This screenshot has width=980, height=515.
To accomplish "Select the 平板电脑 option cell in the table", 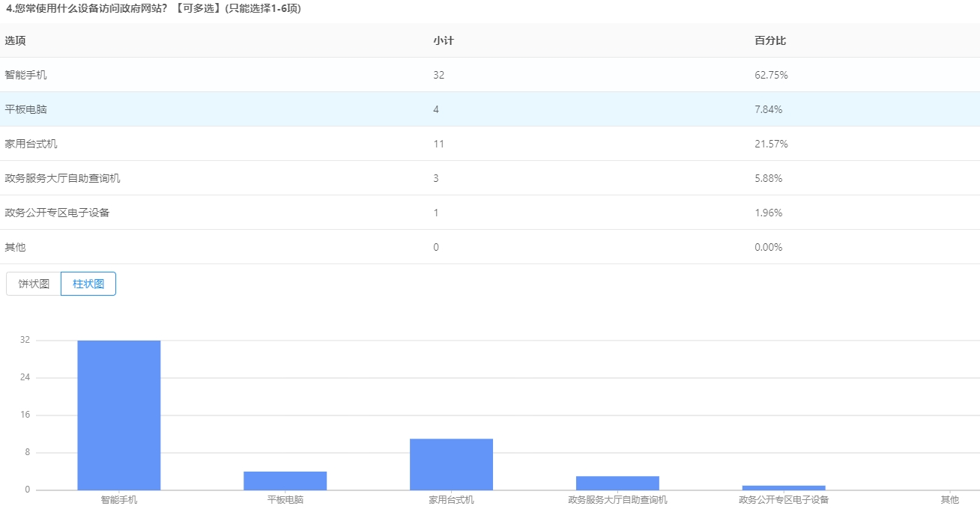I will tap(25, 109).
